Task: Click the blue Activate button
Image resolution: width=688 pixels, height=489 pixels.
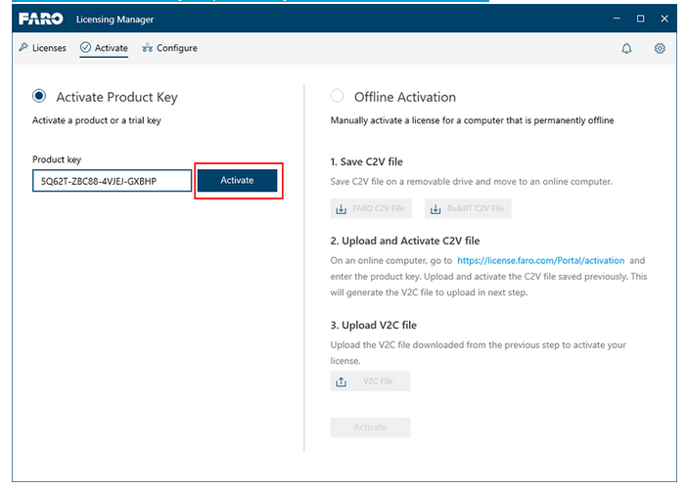Action: (x=237, y=180)
